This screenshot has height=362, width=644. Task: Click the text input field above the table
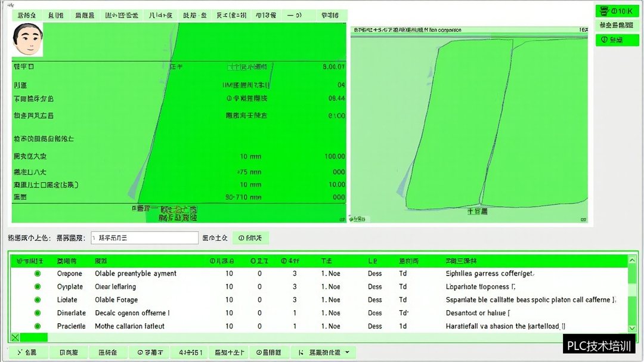pos(144,238)
